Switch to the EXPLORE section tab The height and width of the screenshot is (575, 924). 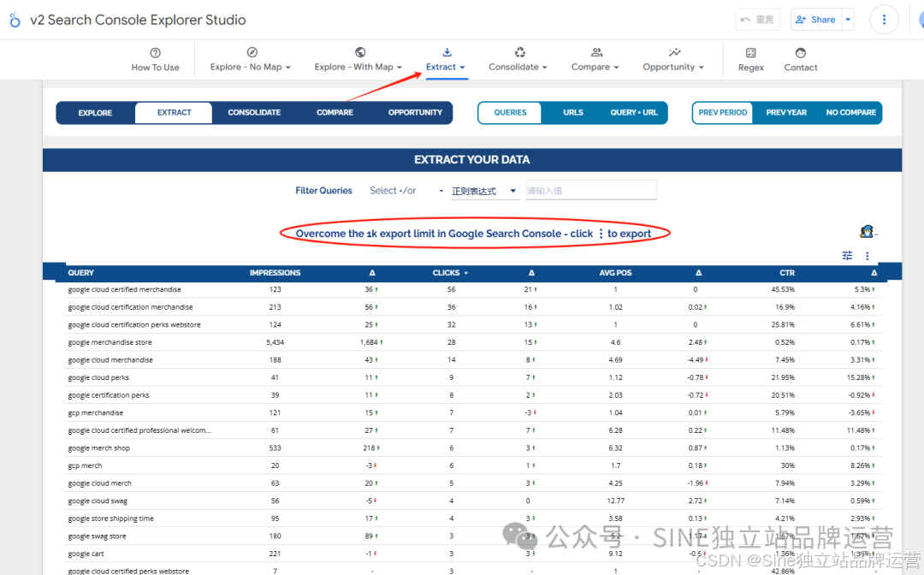tap(95, 113)
